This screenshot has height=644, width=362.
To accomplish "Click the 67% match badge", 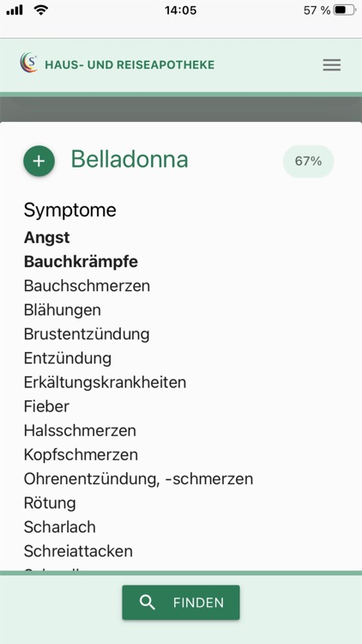I will click(x=308, y=161).
